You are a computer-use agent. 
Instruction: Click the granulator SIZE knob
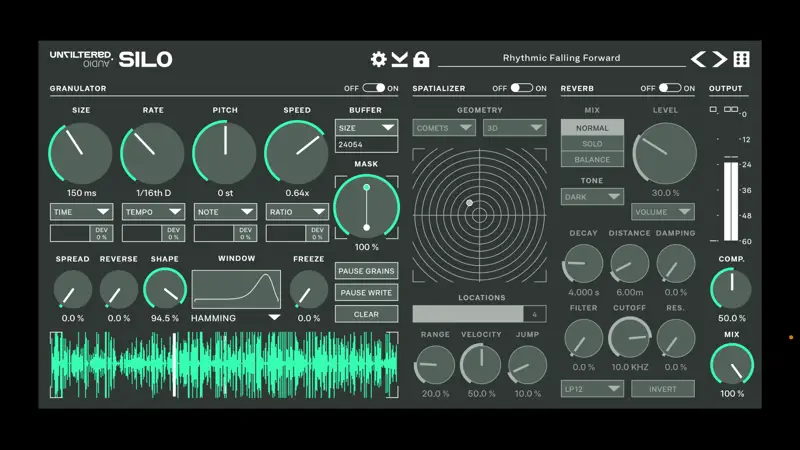[81, 153]
